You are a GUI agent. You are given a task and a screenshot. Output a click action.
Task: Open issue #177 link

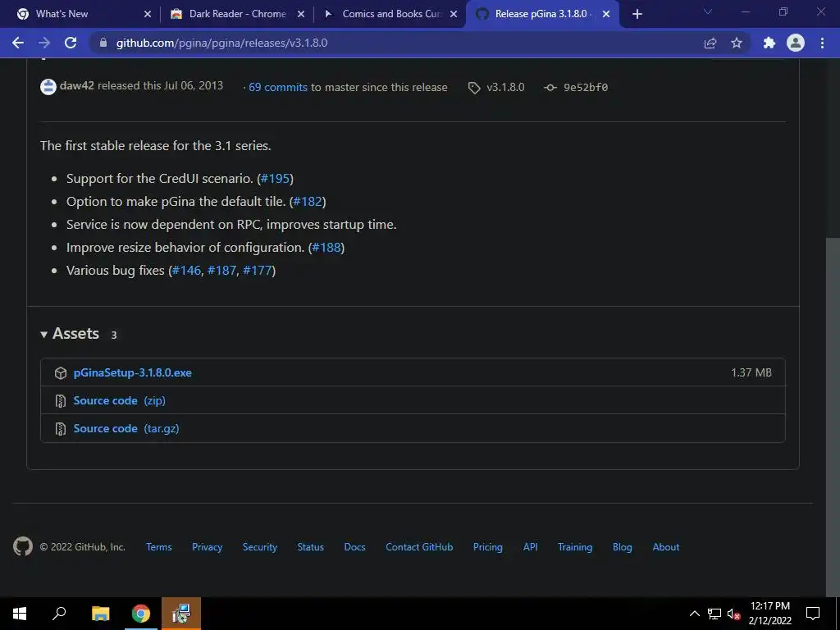[258, 271]
